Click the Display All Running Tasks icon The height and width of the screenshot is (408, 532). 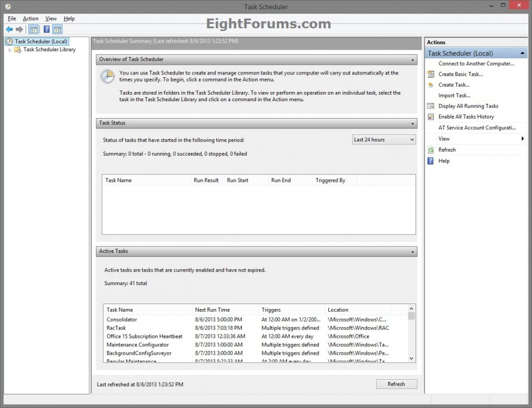(431, 106)
